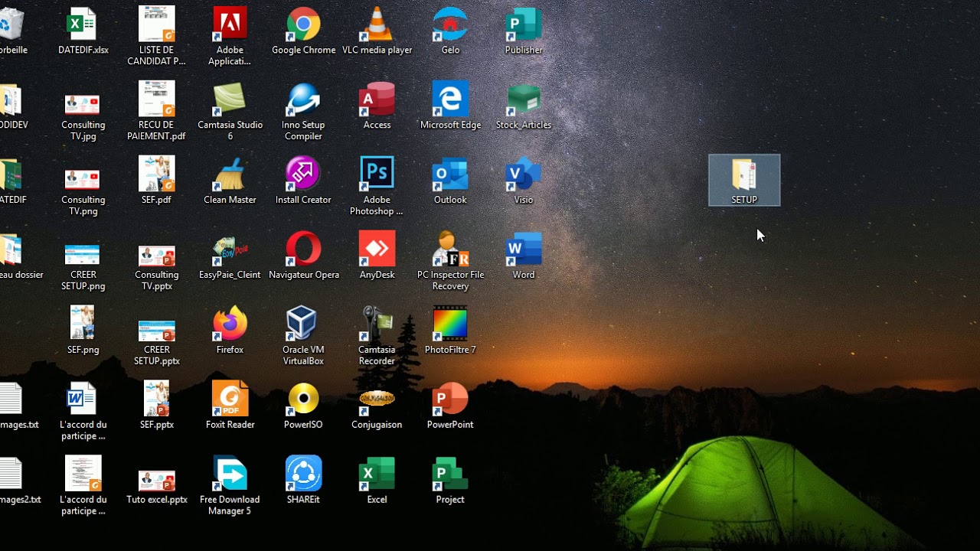
Task: Click the EasyPaie_Cleint shortcut
Action: [x=230, y=249]
